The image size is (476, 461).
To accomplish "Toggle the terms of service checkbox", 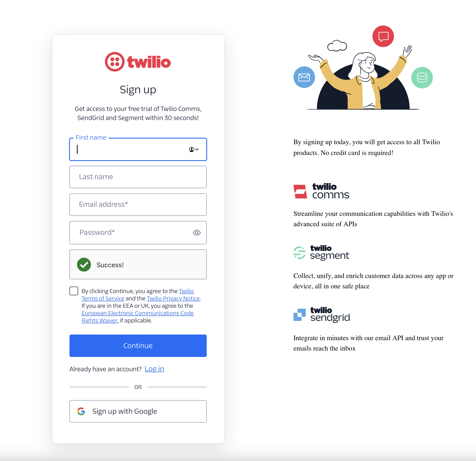I will coord(74,291).
